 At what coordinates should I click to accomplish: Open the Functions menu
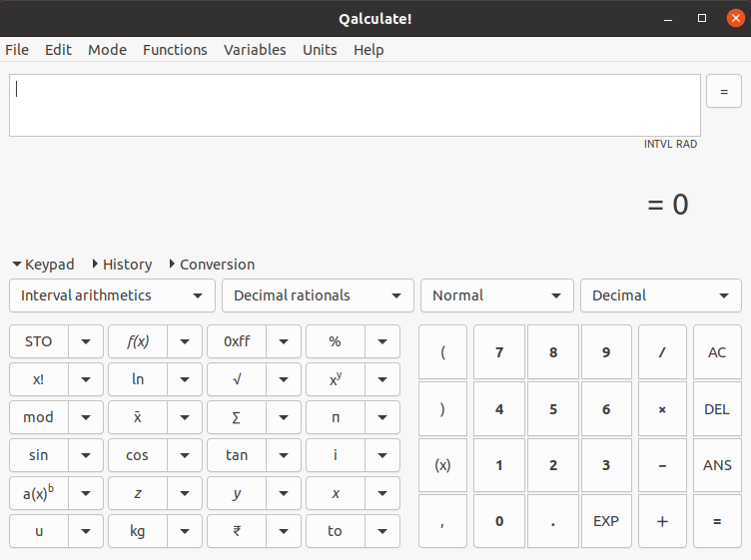(x=175, y=50)
